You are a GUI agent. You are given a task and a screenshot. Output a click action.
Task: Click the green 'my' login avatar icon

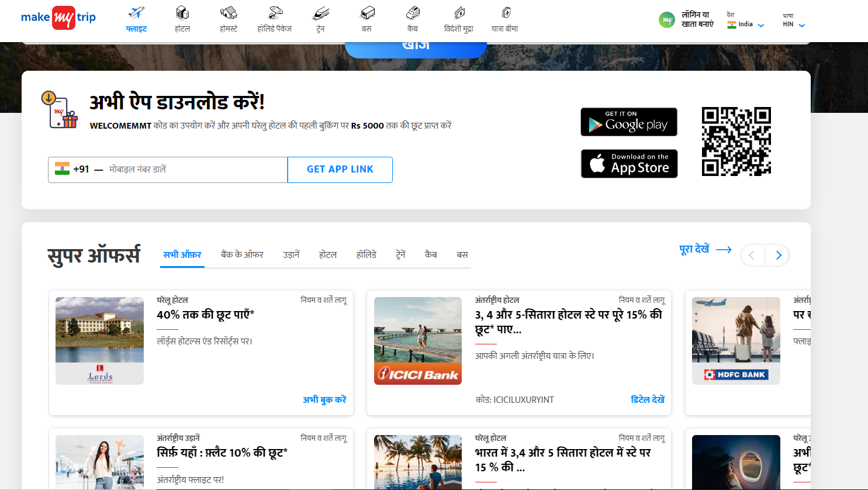tap(667, 20)
